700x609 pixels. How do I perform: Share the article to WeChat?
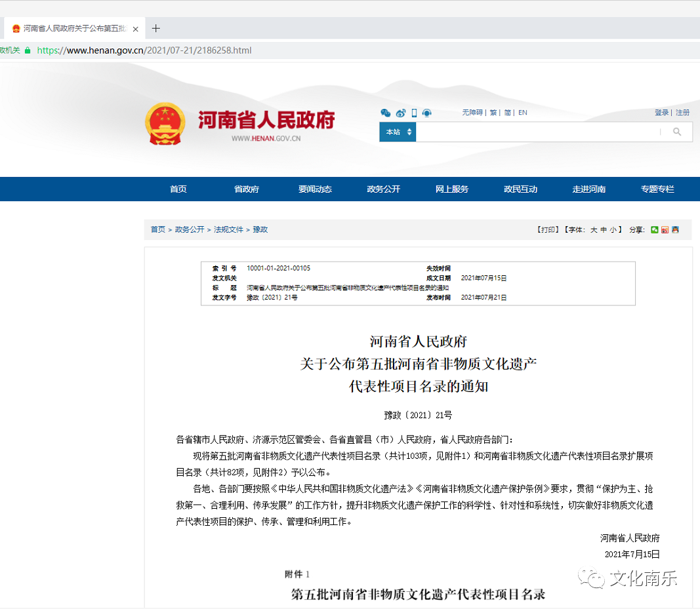(x=654, y=229)
